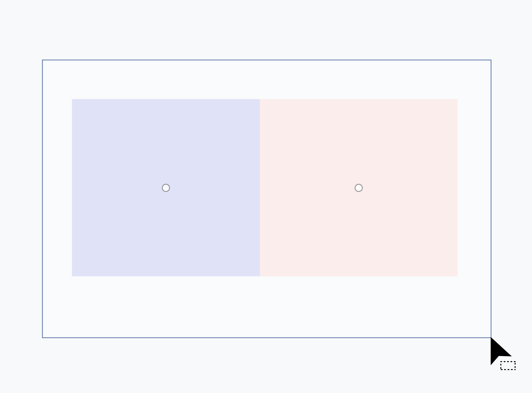This screenshot has height=393, width=532.
Task: Click white gap left of the blue rectangle
Action: pyautogui.click(x=57, y=188)
